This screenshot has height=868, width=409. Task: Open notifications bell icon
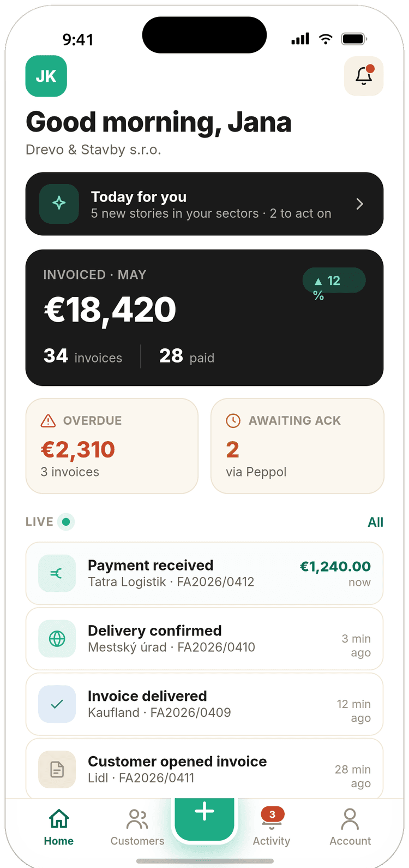[364, 76]
